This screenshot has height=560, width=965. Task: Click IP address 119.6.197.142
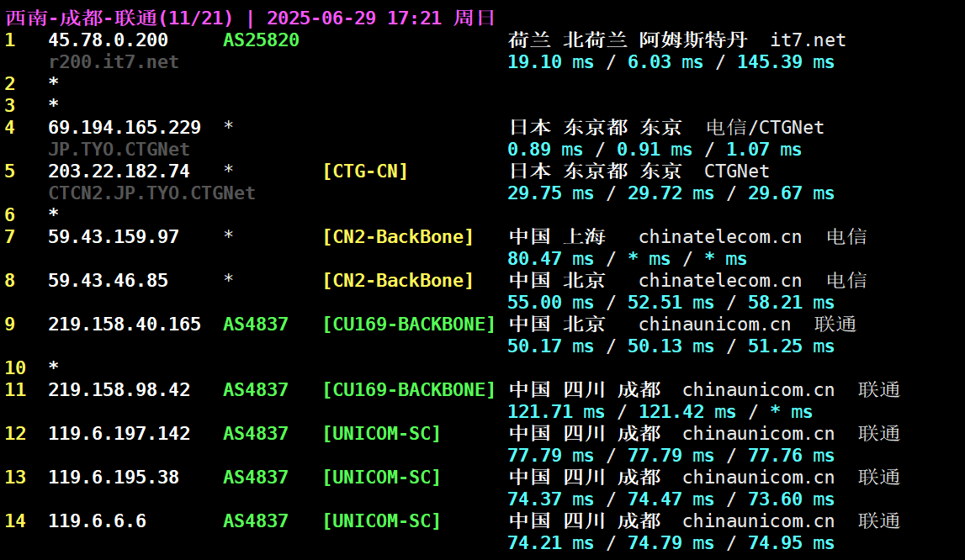[119, 433]
